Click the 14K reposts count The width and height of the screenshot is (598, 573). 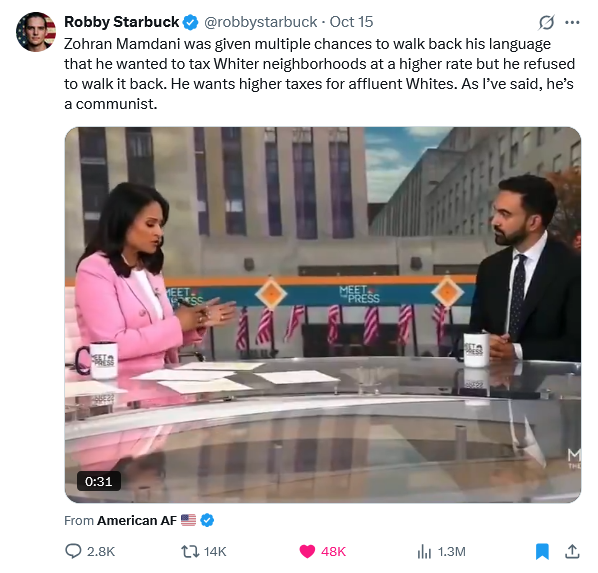point(215,552)
